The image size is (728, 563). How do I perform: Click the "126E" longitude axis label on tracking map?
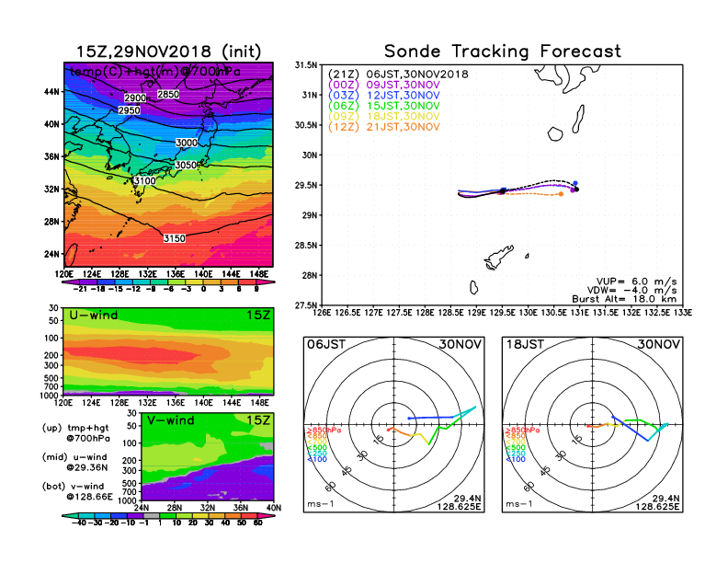pos(322,313)
